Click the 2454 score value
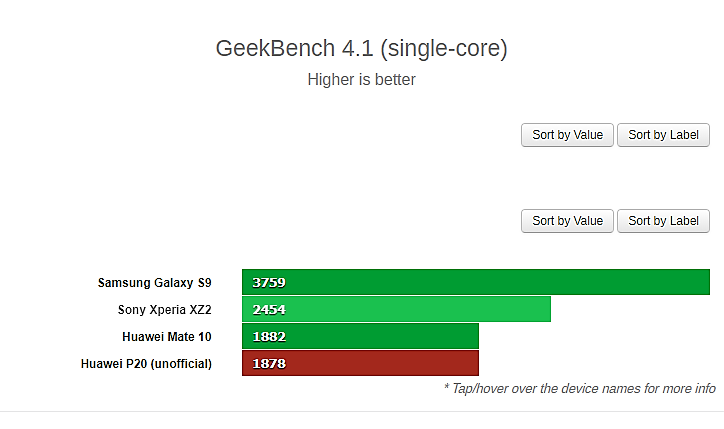Viewport: 724px width, 429px height. 269,309
